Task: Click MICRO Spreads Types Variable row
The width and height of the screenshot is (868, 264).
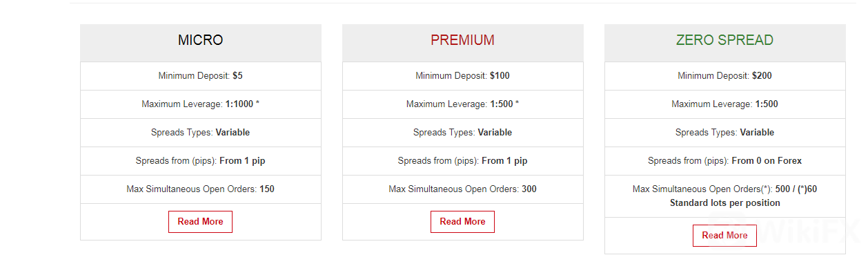Action: [201, 133]
